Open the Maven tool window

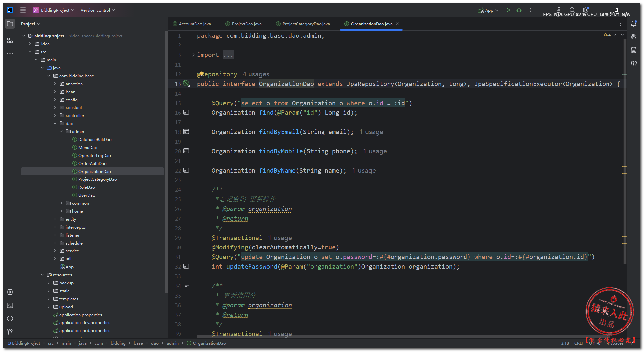pos(633,63)
